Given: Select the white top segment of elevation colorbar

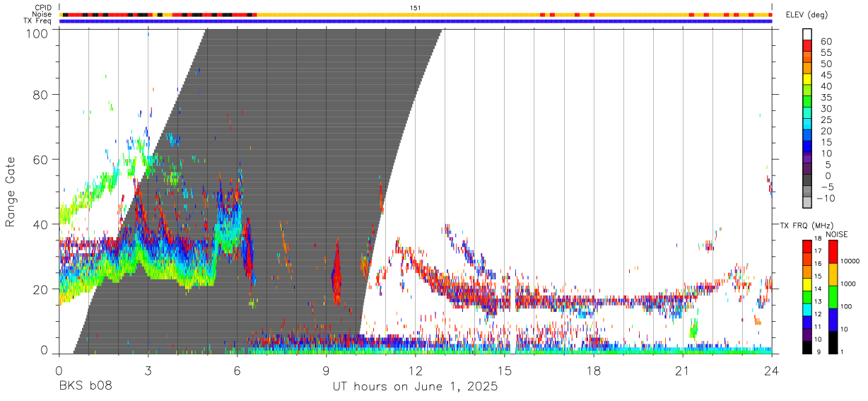Looking at the screenshot, I should [807, 33].
